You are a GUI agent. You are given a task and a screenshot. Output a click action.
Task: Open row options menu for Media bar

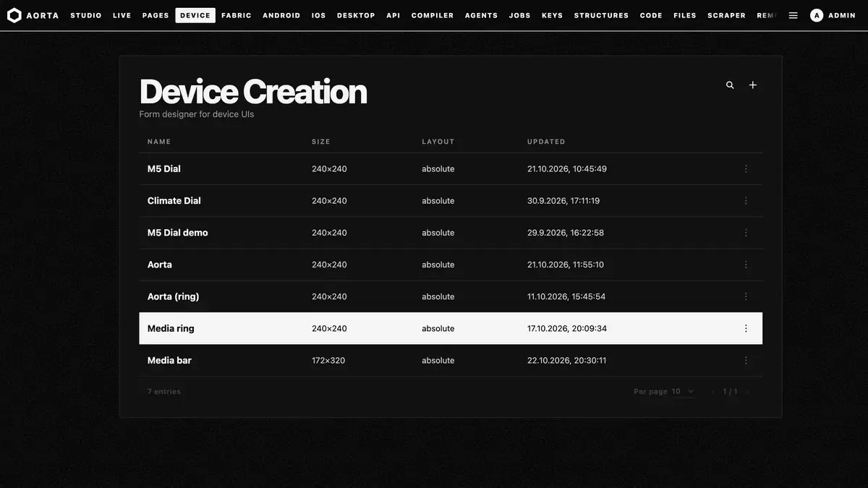pyautogui.click(x=746, y=360)
